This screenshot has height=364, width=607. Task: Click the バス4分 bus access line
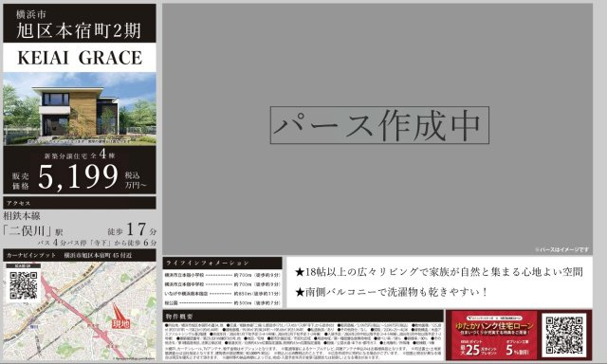point(97,243)
